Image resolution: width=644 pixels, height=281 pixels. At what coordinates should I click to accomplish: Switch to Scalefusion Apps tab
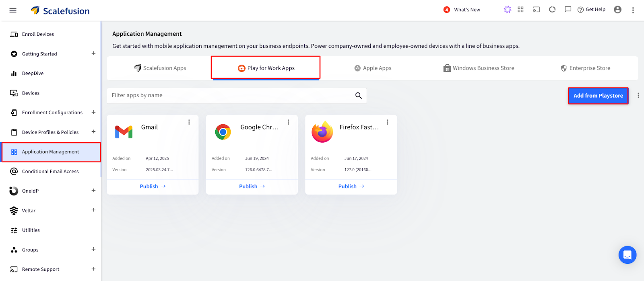coord(160,68)
